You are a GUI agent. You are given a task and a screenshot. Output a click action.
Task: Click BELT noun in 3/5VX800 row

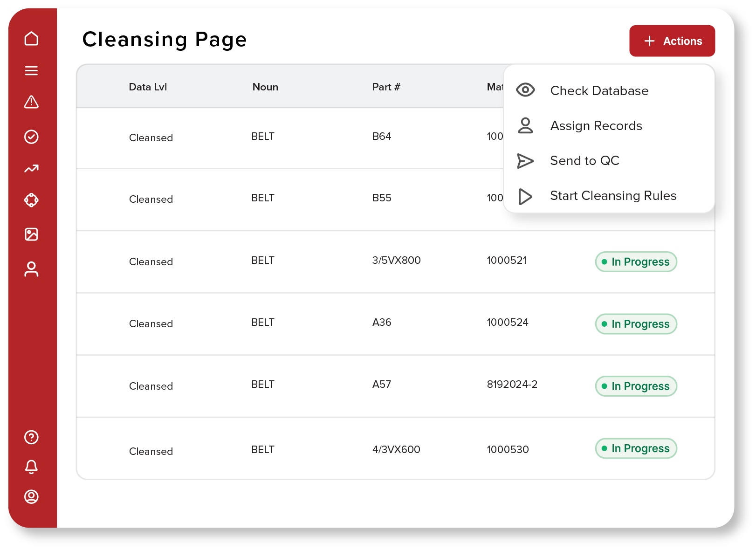click(263, 261)
